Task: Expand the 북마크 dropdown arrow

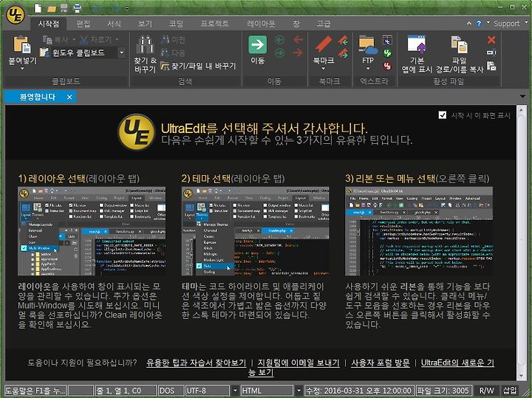Action: (x=324, y=69)
